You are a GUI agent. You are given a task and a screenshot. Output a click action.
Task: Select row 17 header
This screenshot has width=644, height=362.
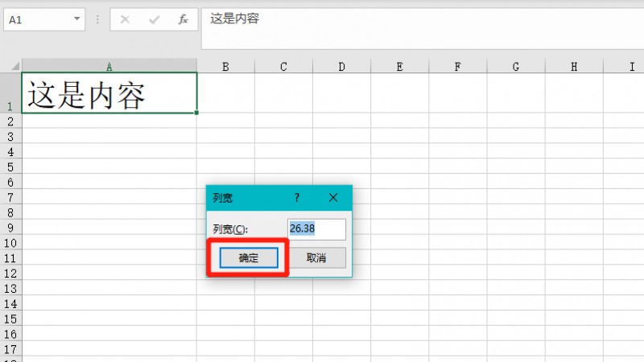(x=10, y=349)
